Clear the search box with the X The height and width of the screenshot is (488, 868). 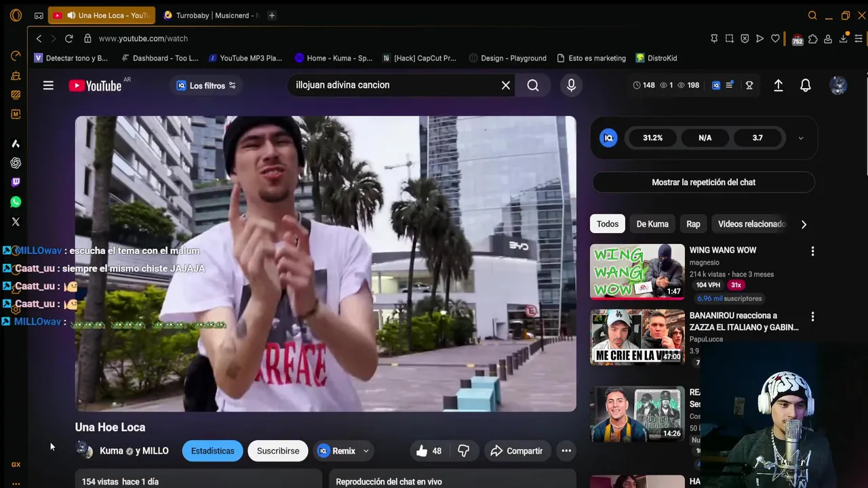tap(506, 85)
